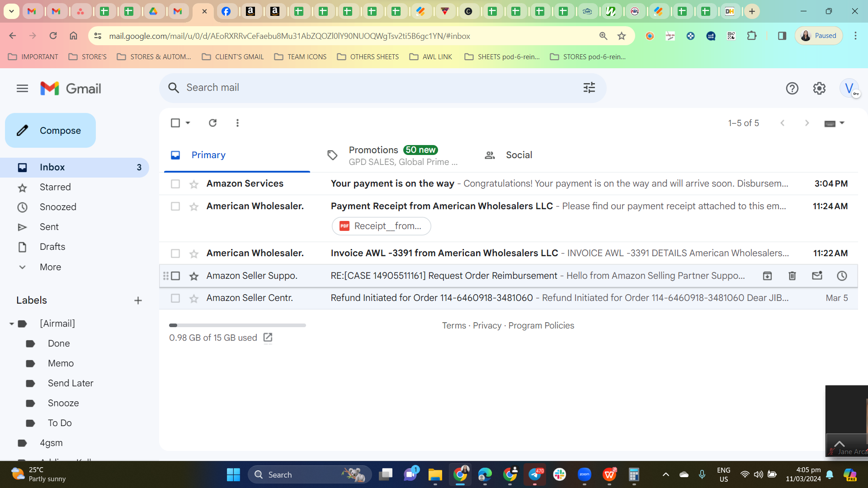Focus the Search mail field
868x488 pixels.
click(382, 88)
